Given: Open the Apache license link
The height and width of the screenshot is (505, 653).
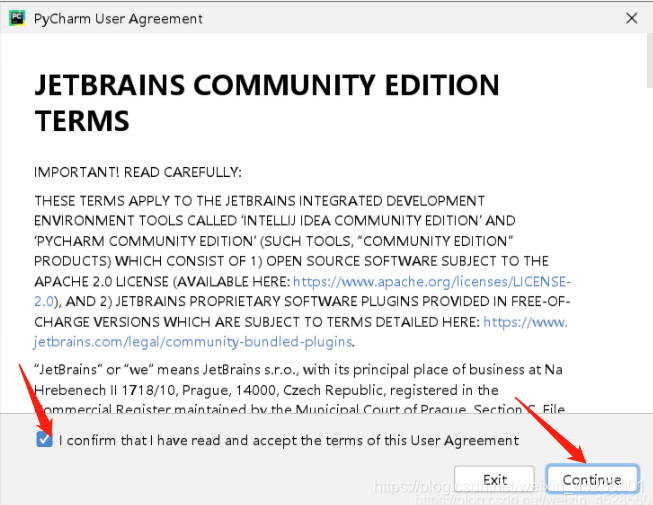Looking at the screenshot, I should [x=431, y=282].
